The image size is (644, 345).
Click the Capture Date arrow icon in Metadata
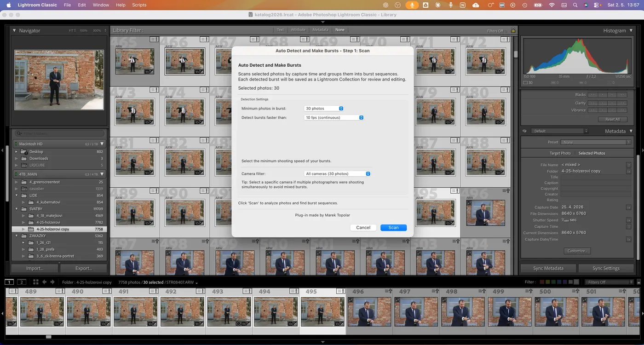coord(628,207)
